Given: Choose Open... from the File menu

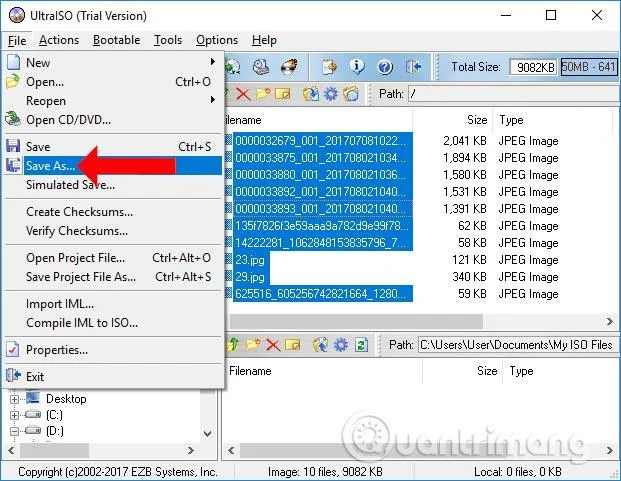Looking at the screenshot, I should pyautogui.click(x=114, y=82).
